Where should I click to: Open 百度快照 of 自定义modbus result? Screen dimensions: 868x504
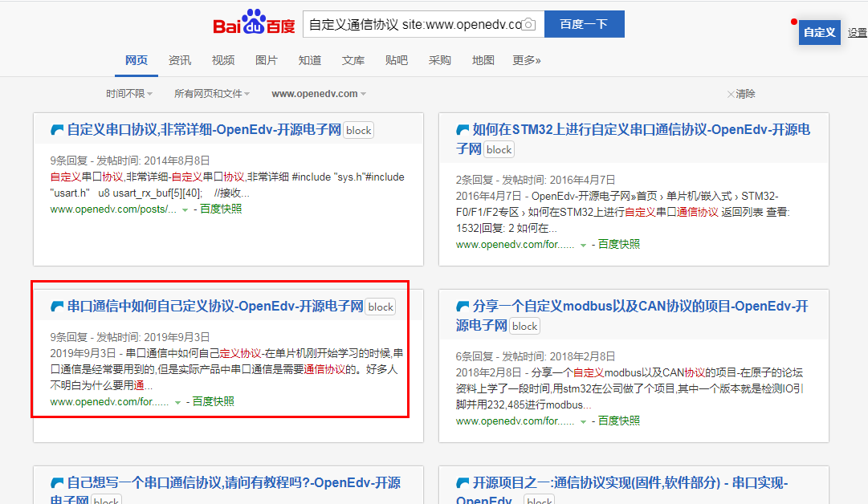coord(619,421)
